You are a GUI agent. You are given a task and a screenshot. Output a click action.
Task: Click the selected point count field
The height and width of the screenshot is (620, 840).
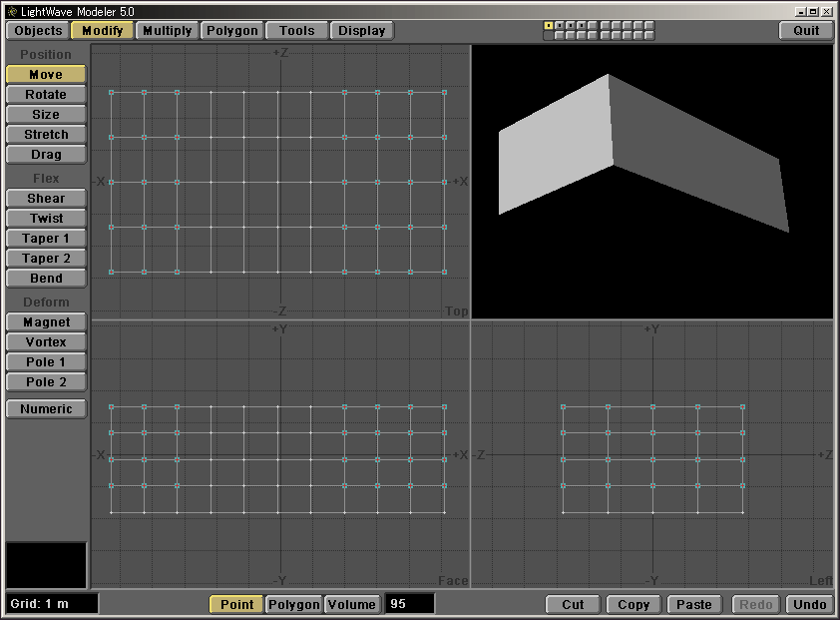click(410, 605)
